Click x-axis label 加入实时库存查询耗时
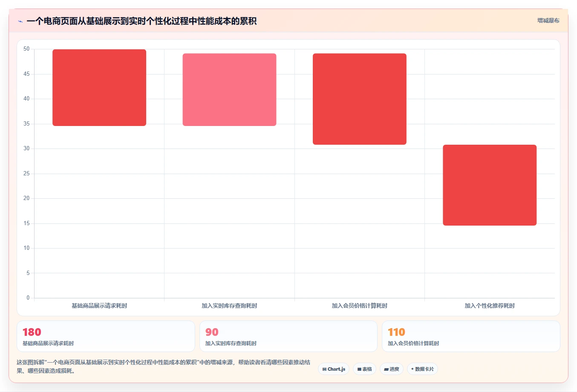 229,306
